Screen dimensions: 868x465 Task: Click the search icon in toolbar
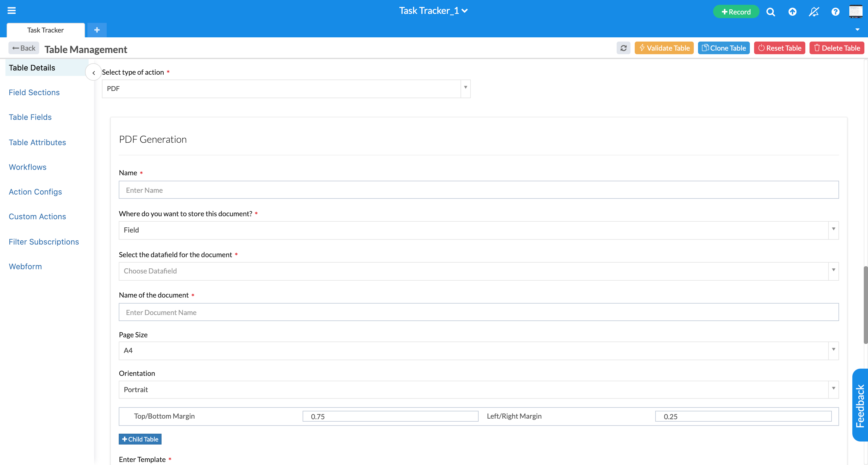point(770,10)
